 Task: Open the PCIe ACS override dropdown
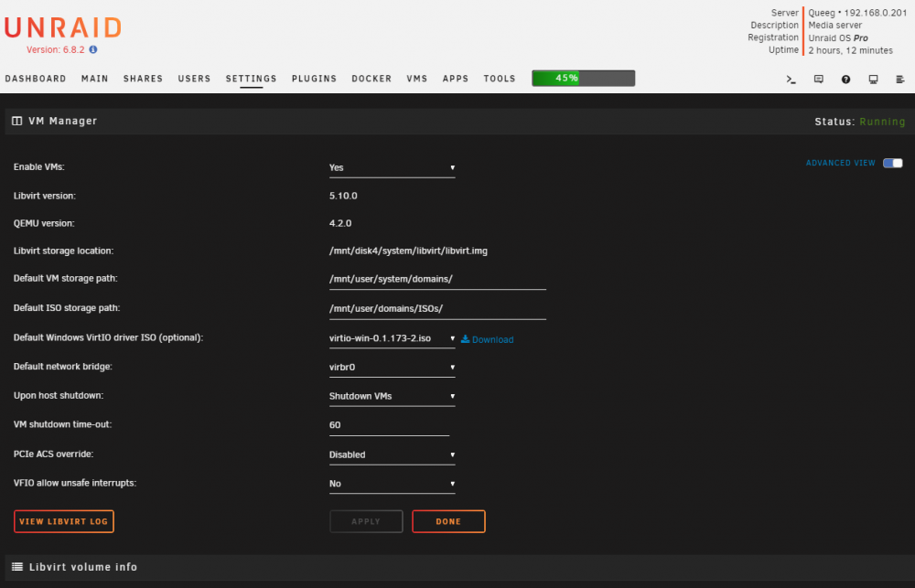click(392, 455)
